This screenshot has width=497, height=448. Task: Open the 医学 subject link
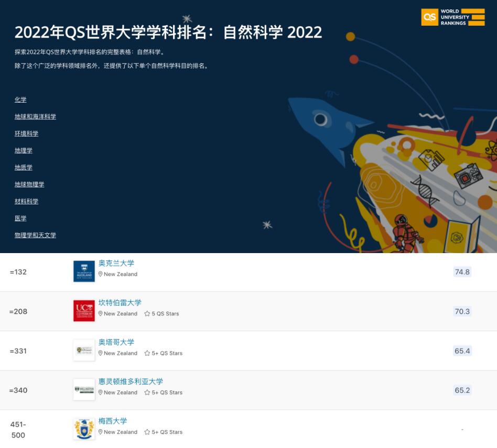click(x=20, y=218)
